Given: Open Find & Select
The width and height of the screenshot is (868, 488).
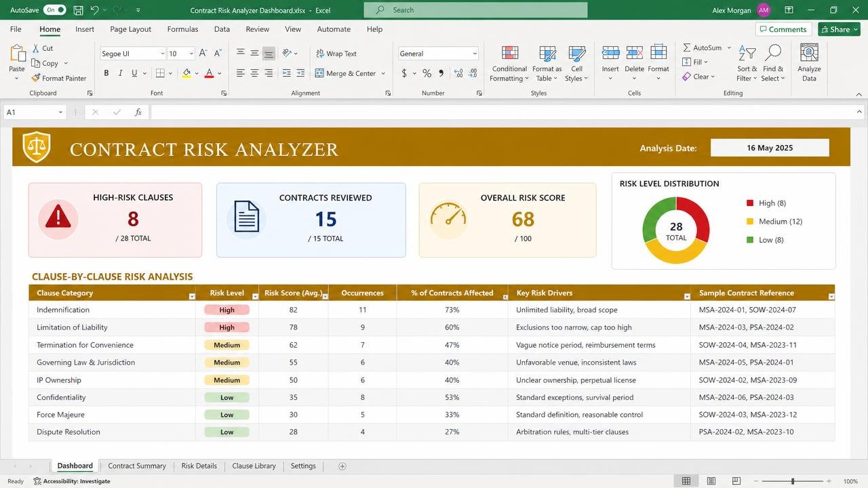Looking at the screenshot, I should [773, 64].
